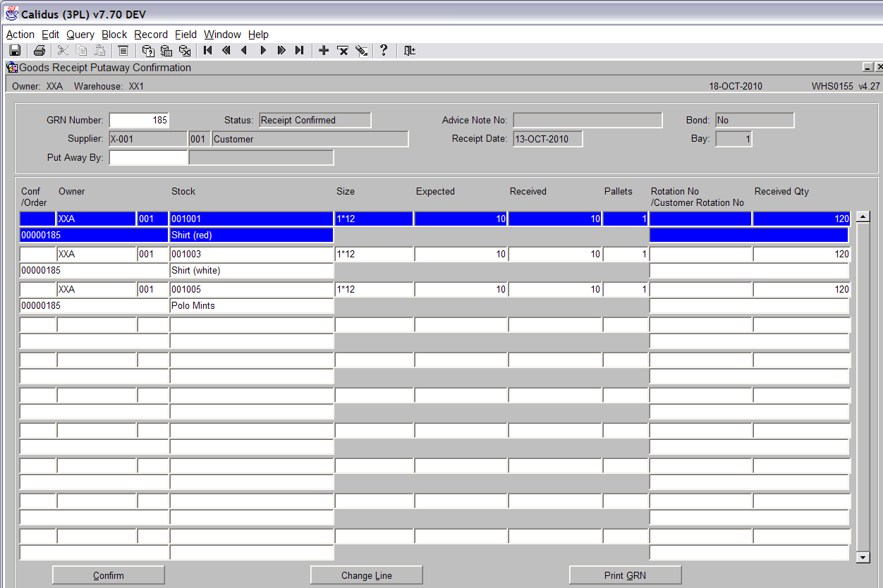Viewport: 883px width, 588px height.
Task: Jump to last record icon
Action: pos(300,50)
